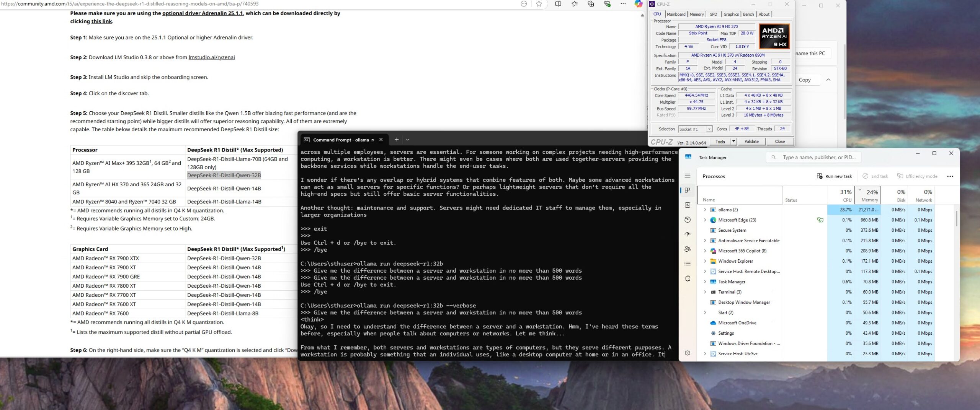Switch to Mainboard tab in CPU-Z
The image size is (980, 410).
676,14
